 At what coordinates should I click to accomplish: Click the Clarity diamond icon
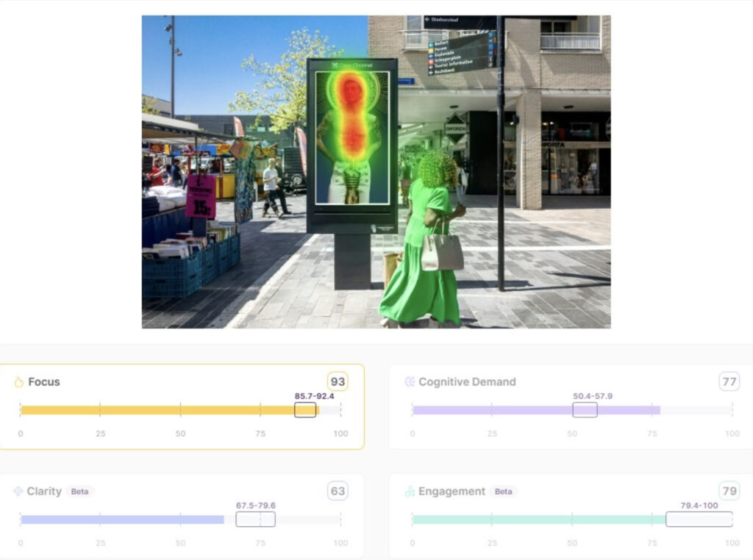[18, 492]
